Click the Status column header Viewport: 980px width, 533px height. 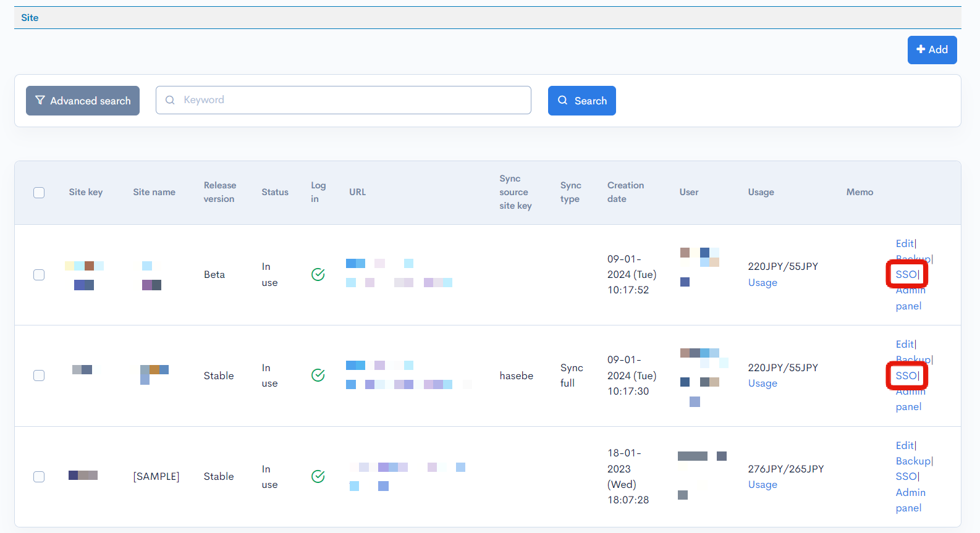[275, 192]
